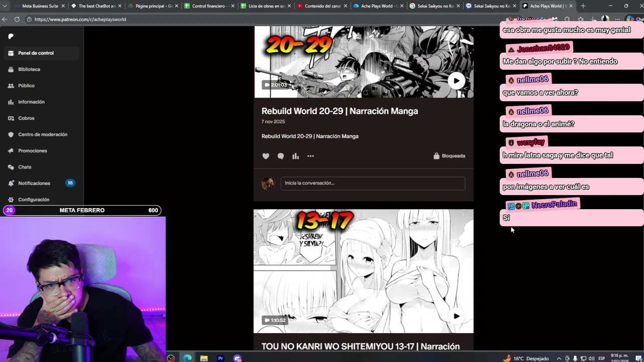Viewport: 644px width, 362px height.
Task: Open Microsoft Edge from the taskbar
Action: (x=187, y=358)
